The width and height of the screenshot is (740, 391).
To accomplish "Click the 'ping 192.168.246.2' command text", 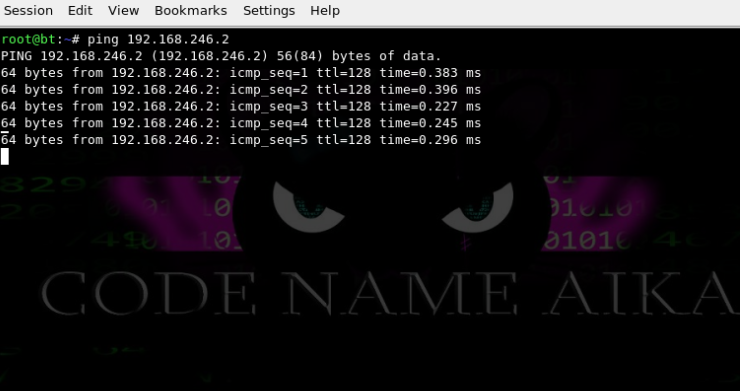I will (158, 39).
